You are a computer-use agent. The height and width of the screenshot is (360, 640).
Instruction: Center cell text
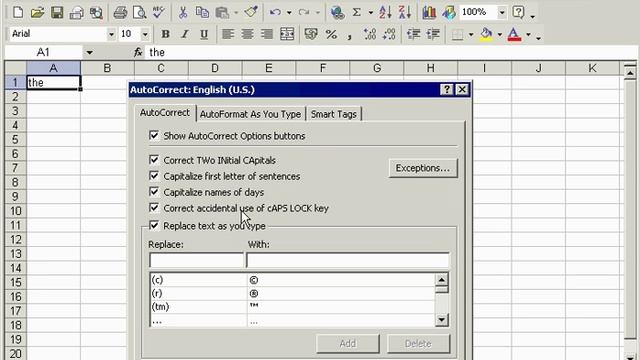247,34
